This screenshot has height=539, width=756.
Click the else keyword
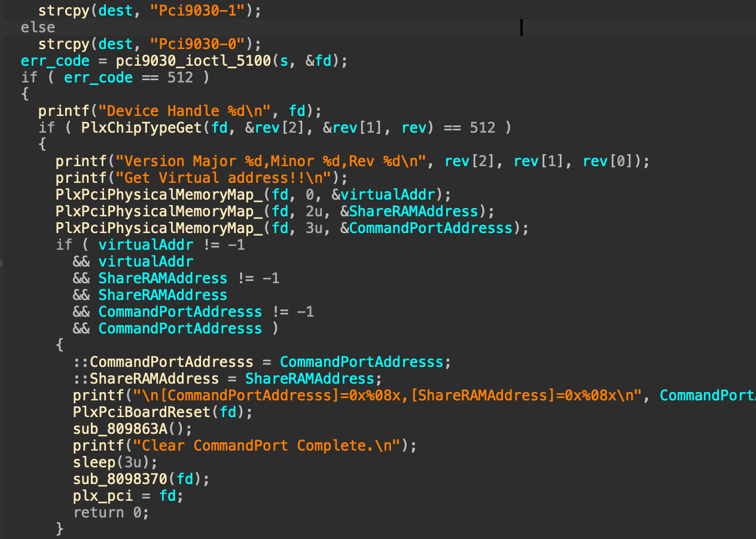[x=38, y=27]
